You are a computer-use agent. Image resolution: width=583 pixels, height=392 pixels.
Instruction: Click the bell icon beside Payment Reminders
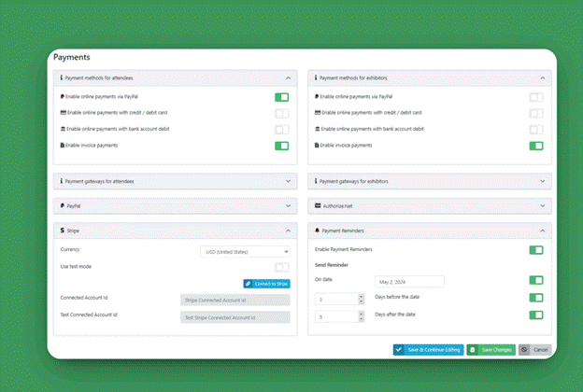[318, 230]
